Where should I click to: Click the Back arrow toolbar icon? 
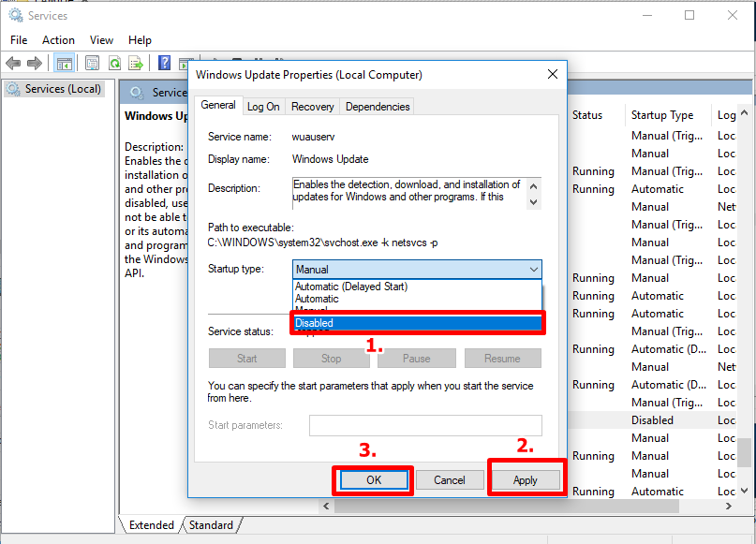(13, 63)
